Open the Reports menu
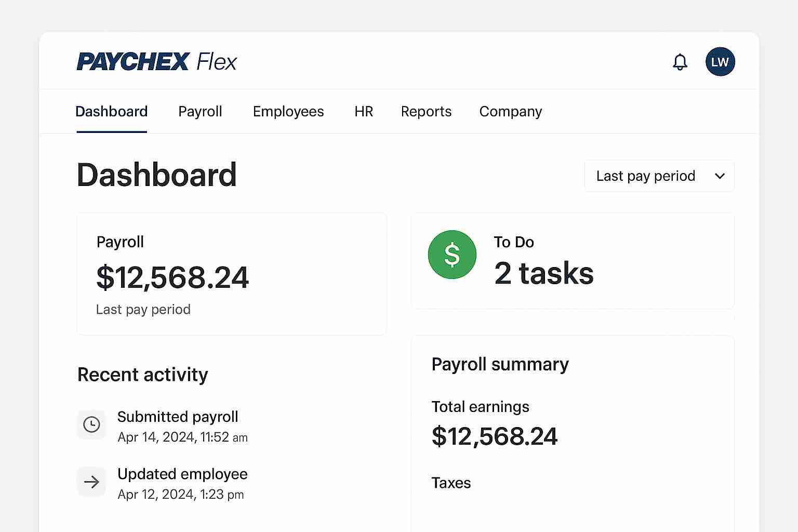Image resolution: width=798 pixels, height=532 pixels. [x=426, y=111]
